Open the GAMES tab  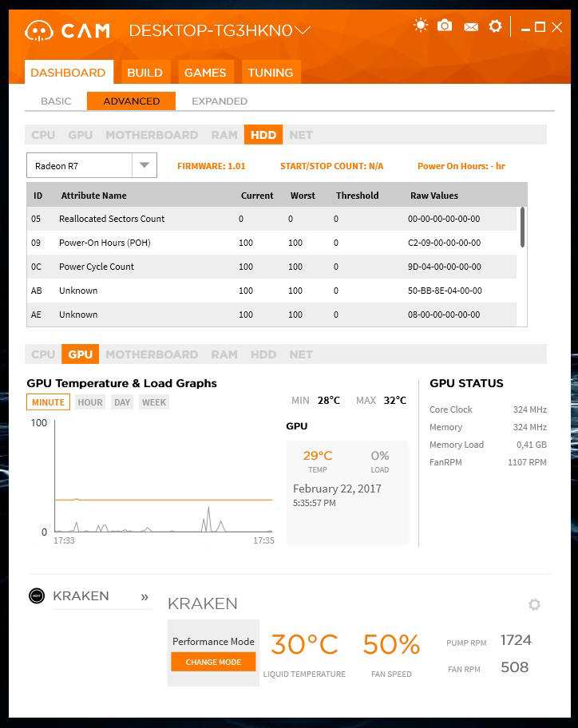coord(205,72)
